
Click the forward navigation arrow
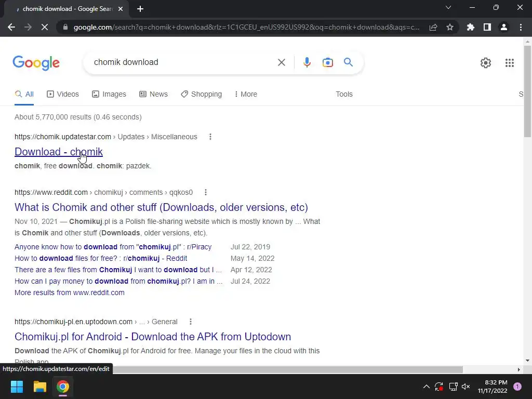click(x=28, y=27)
